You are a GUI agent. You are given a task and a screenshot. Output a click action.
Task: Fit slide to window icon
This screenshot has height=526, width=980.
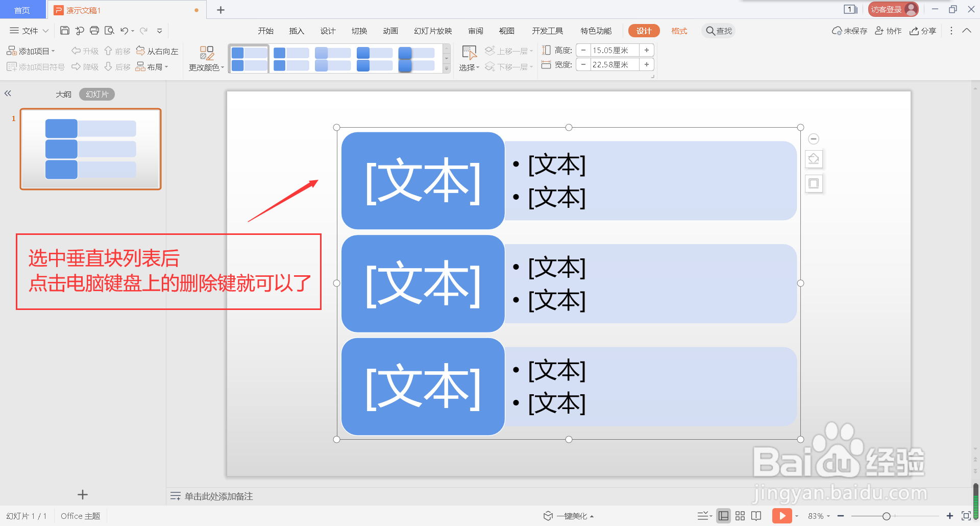(x=966, y=516)
